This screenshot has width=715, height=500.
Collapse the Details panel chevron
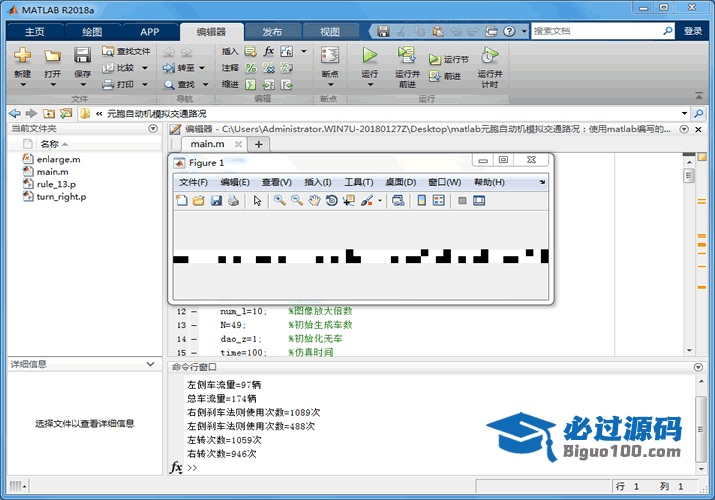[150, 364]
